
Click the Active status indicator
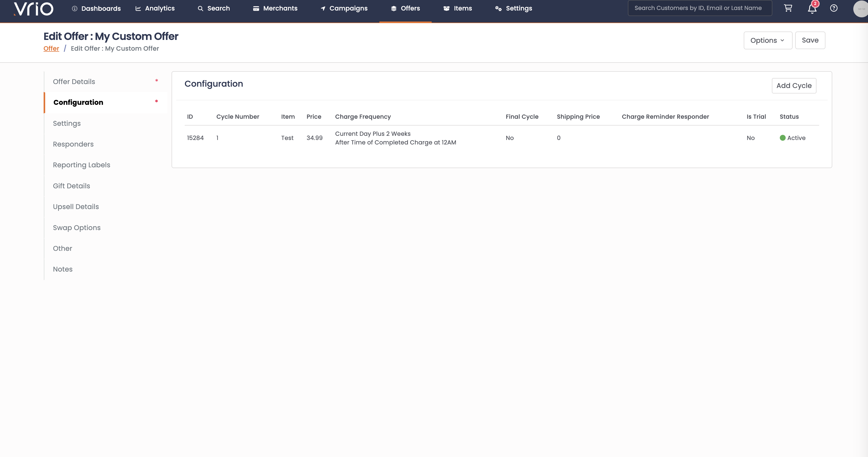pyautogui.click(x=793, y=138)
